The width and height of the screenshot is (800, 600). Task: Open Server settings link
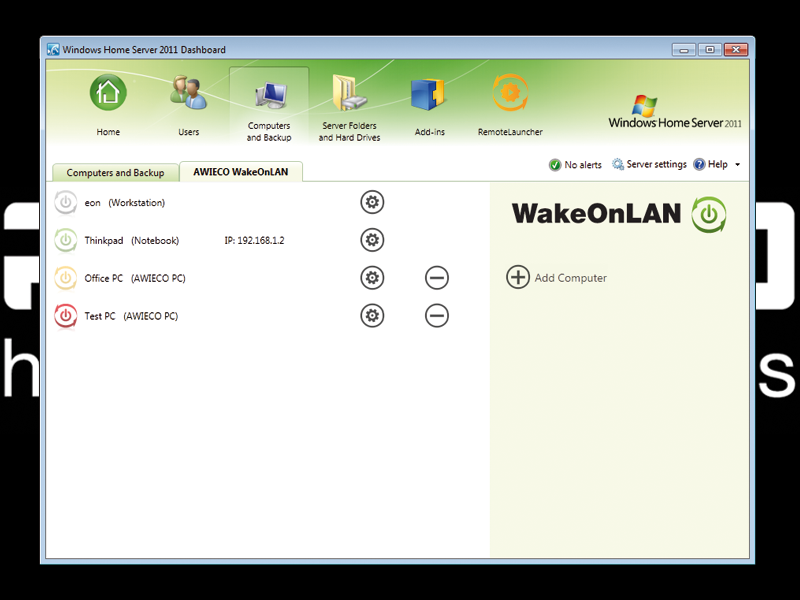[x=656, y=164]
